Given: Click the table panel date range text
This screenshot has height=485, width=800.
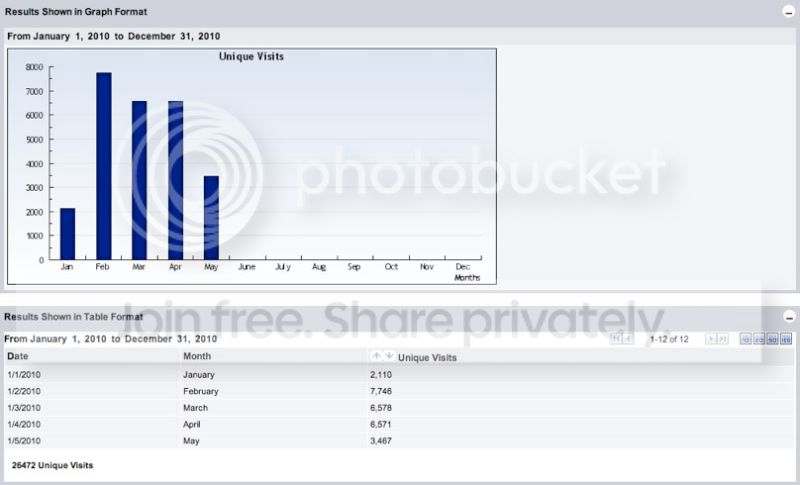Looking at the screenshot, I should [x=111, y=339].
